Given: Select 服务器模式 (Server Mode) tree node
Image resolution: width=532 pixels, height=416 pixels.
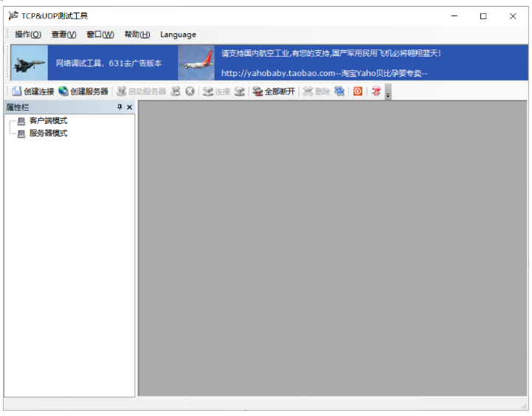Looking at the screenshot, I should coord(48,134).
